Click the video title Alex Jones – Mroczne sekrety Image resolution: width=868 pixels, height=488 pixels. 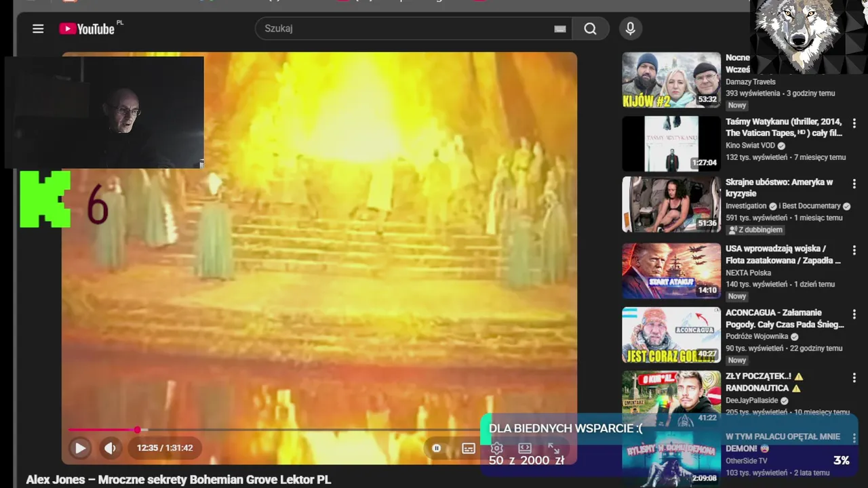click(178, 480)
